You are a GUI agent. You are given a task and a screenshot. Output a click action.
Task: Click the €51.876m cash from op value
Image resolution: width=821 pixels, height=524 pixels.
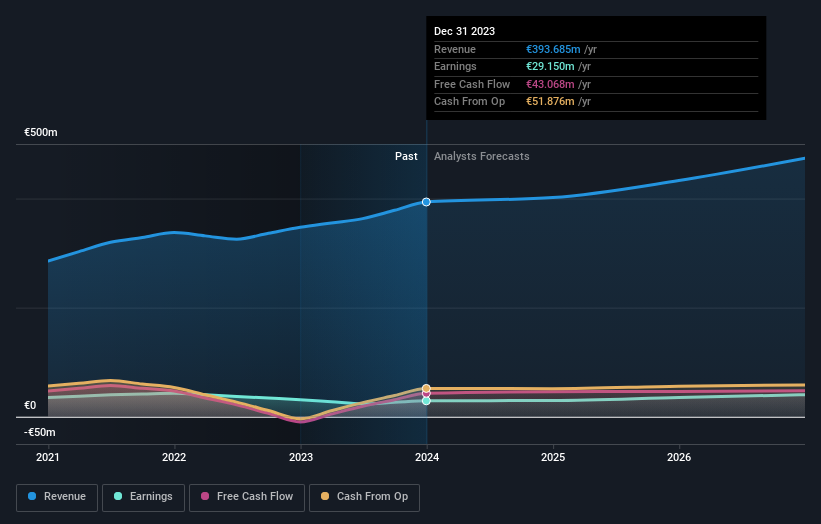550,102
